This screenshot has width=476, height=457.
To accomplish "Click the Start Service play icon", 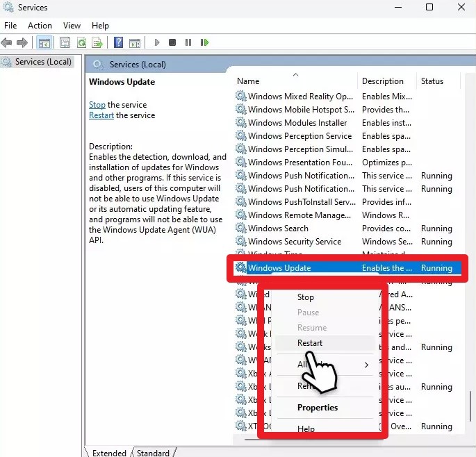I will point(156,42).
